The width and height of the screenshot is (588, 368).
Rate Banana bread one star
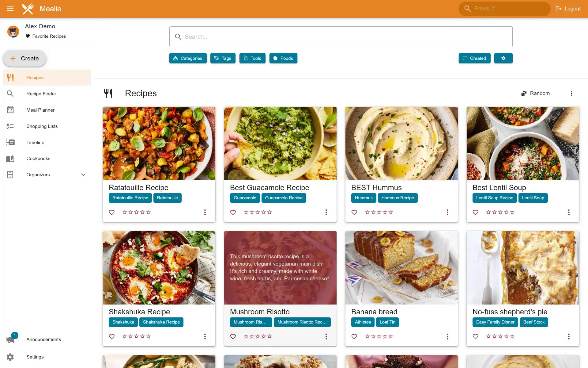point(367,336)
